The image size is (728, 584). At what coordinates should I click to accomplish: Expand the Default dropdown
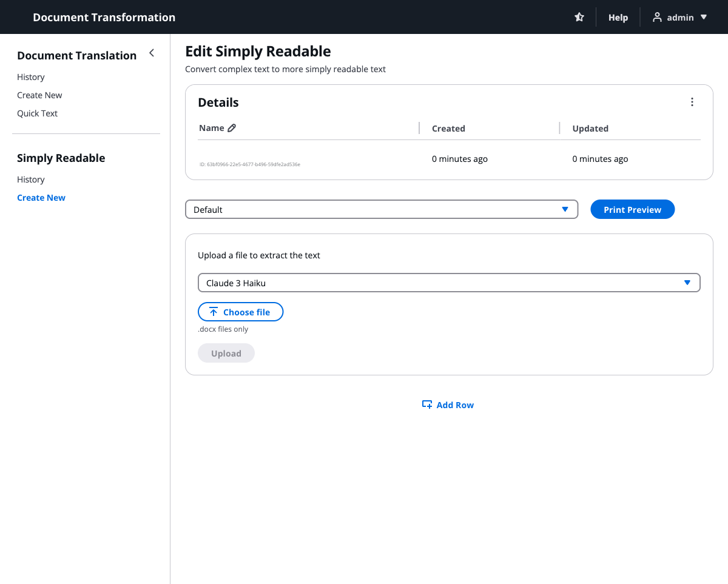381,209
